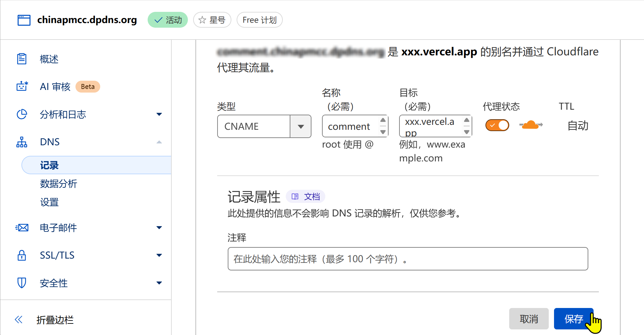Save the DNS record with 保存
644x335 pixels.
click(573, 319)
